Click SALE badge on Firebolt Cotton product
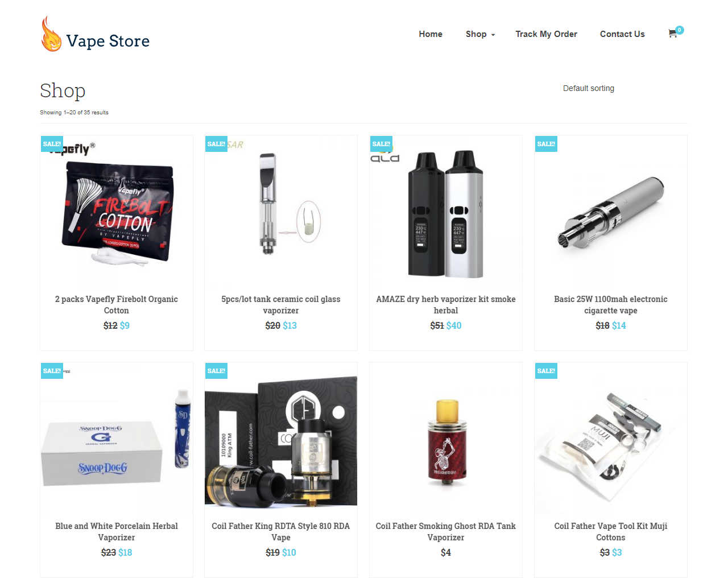This screenshot has width=728, height=587. pyautogui.click(x=52, y=144)
